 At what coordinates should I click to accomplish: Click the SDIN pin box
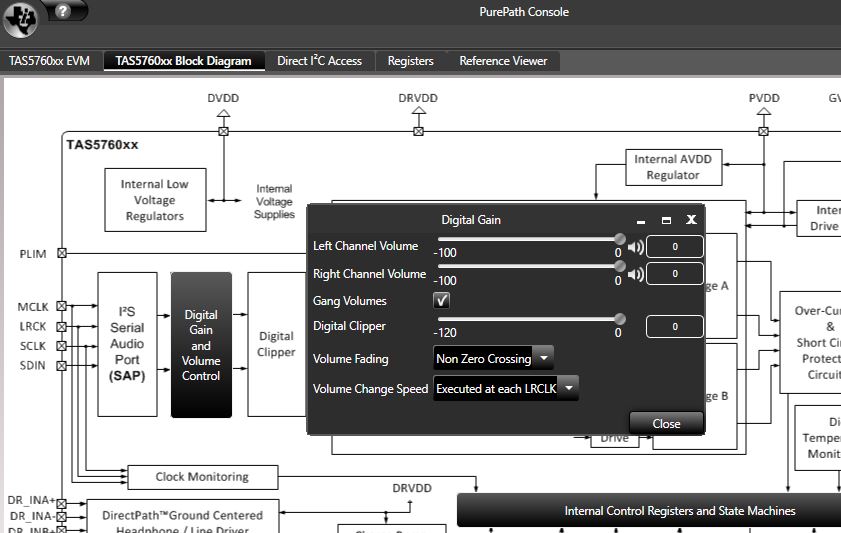tap(62, 366)
